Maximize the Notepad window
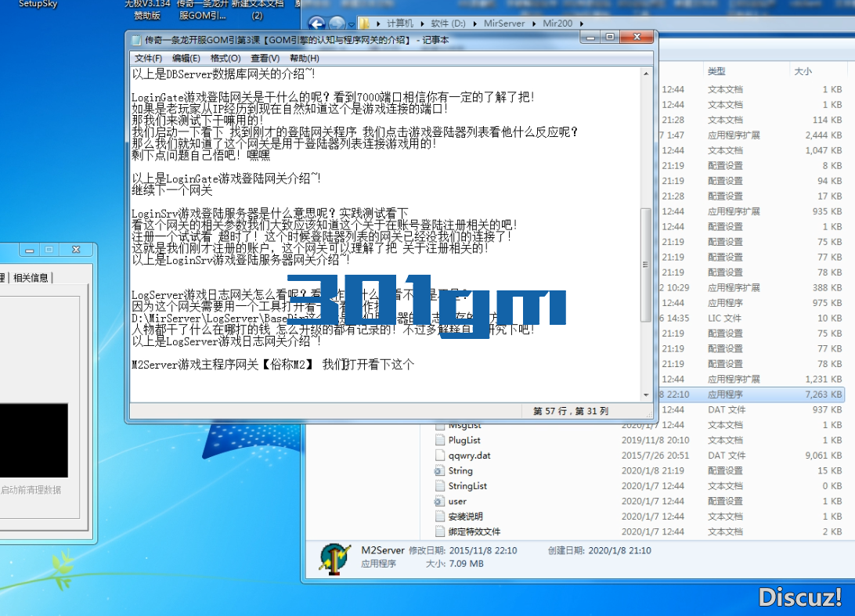The image size is (855, 616). point(610,37)
